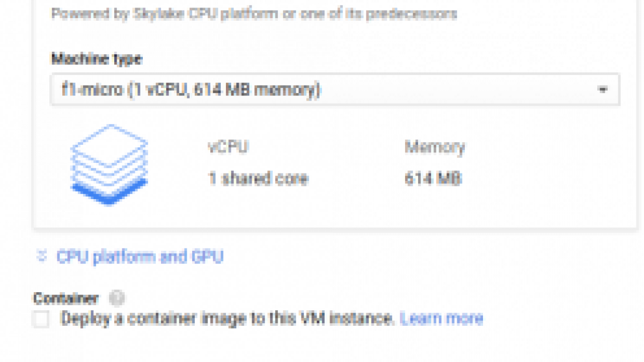Click the solid blue bottom layer of stack icon
This screenshot has height=362, width=644.
pyautogui.click(x=109, y=192)
